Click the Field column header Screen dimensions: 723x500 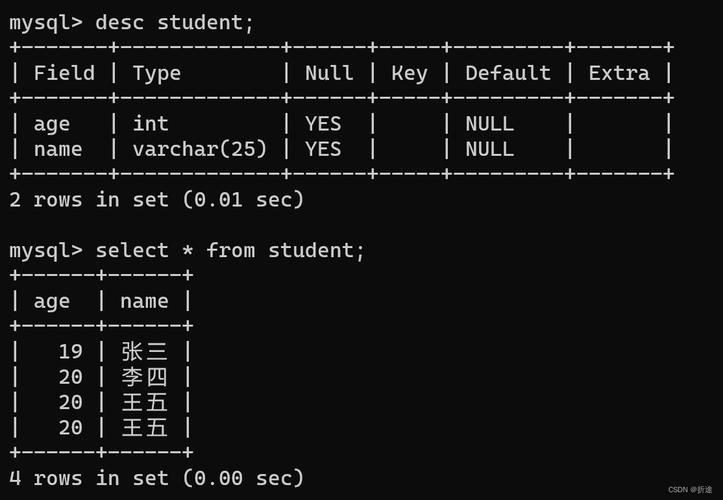[x=64, y=73]
